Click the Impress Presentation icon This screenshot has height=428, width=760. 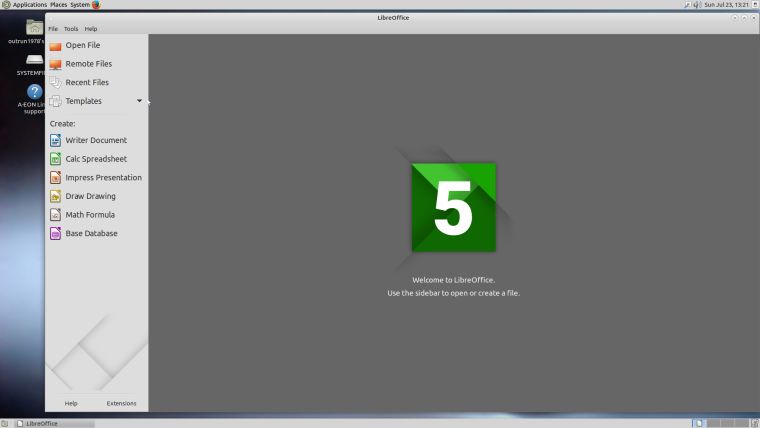(x=55, y=178)
